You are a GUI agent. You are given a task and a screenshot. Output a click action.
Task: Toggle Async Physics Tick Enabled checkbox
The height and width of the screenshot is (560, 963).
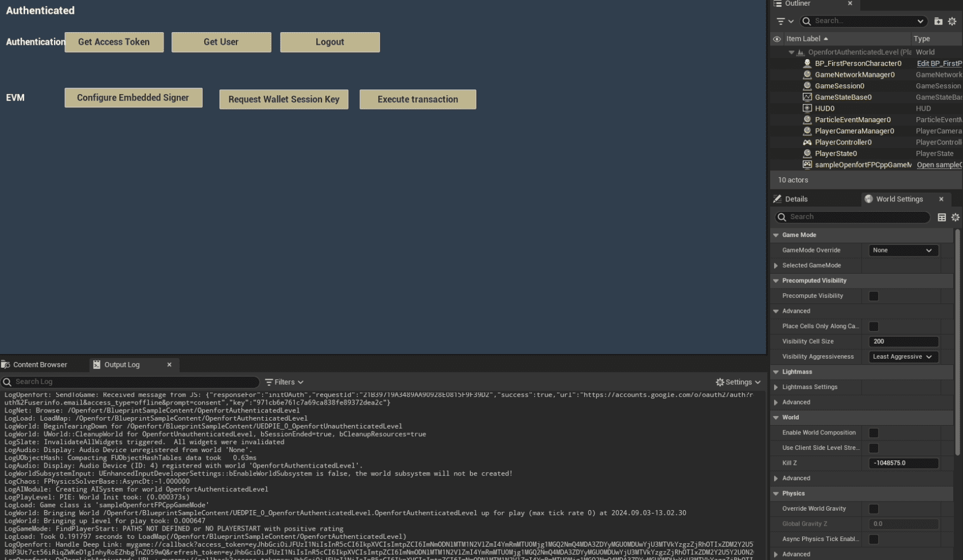click(873, 539)
